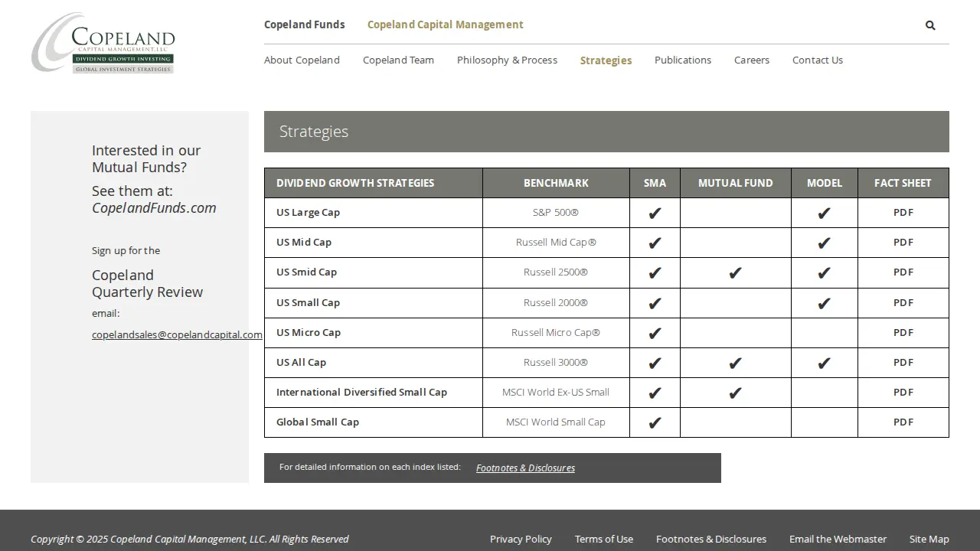Click Contact Us in navigation

[x=818, y=60]
